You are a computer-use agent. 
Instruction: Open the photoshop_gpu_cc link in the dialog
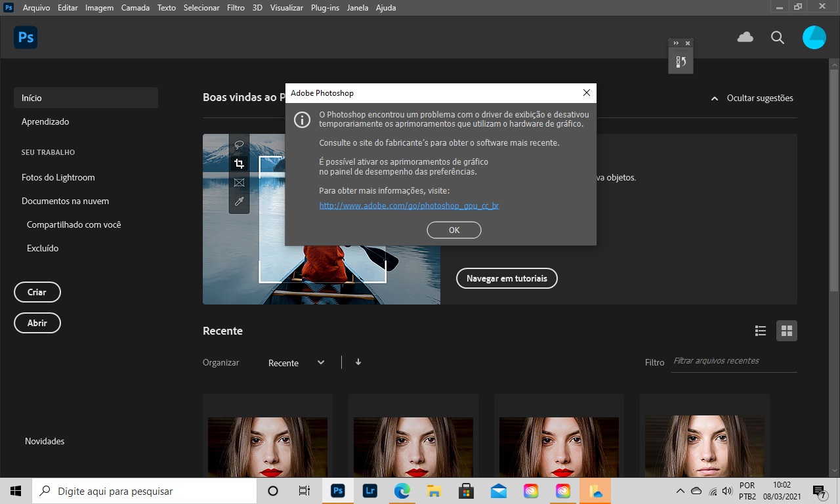pyautogui.click(x=409, y=205)
